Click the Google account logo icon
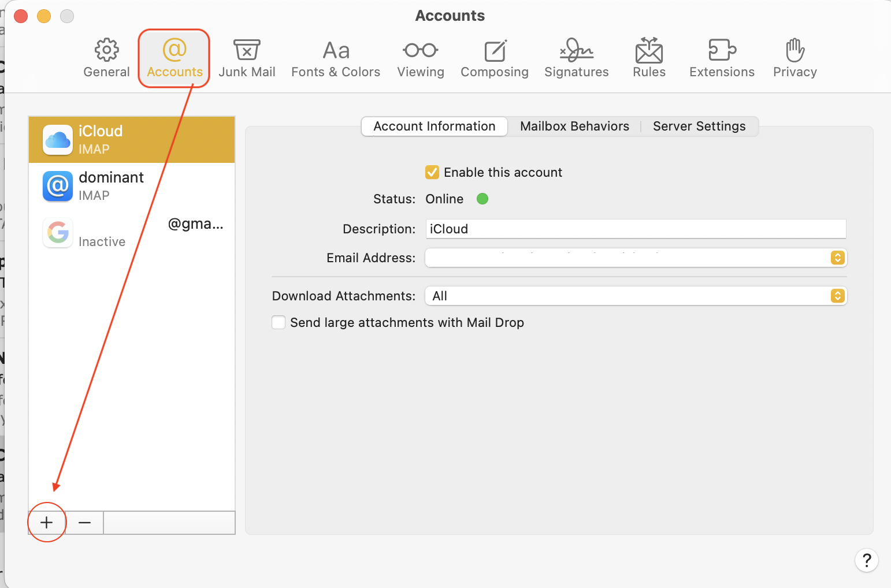Image resolution: width=891 pixels, height=588 pixels. tap(58, 232)
